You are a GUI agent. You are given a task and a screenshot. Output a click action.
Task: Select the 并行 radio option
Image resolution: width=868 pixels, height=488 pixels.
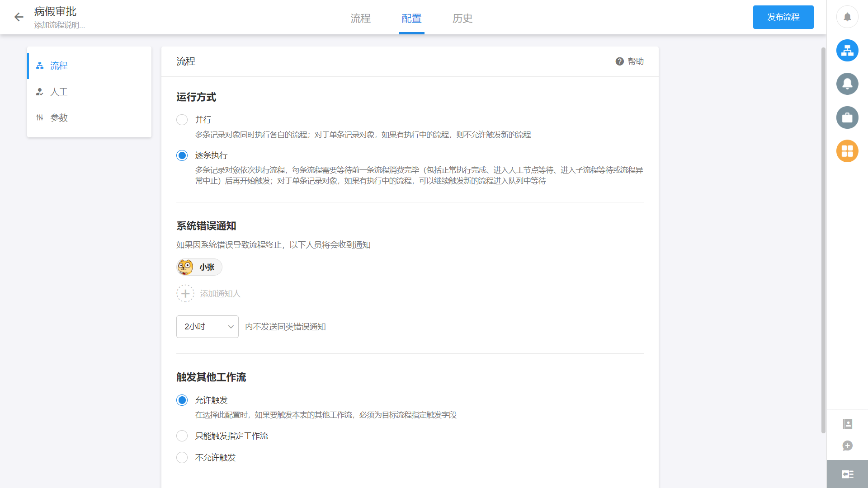(x=182, y=120)
